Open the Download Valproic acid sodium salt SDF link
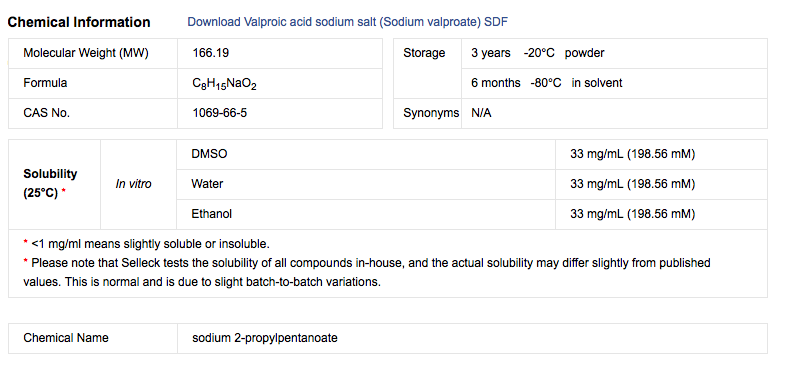Screen dimensions: 786x375 tap(347, 22)
